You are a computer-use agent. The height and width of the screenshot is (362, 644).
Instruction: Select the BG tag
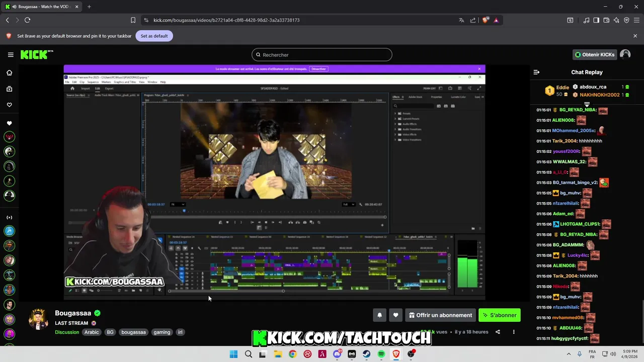pos(110,332)
